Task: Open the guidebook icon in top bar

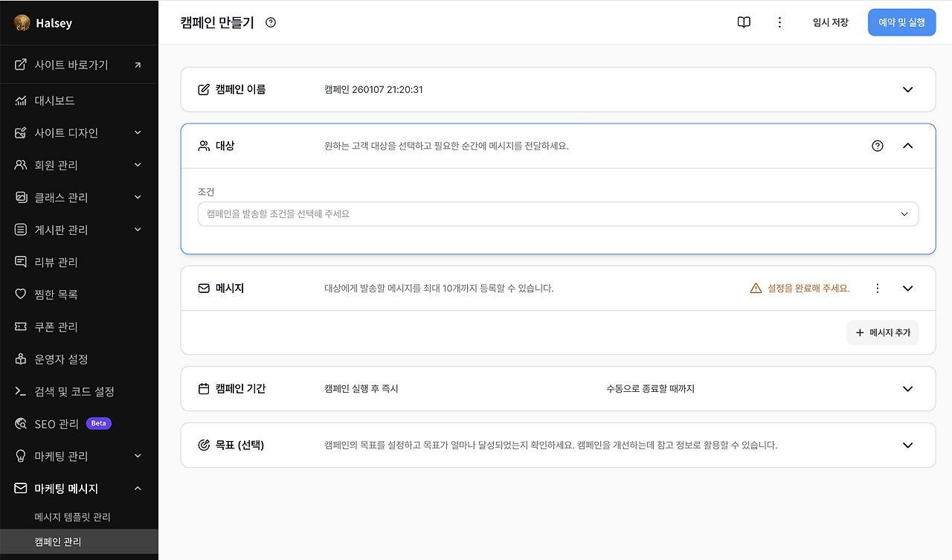Action: (743, 22)
